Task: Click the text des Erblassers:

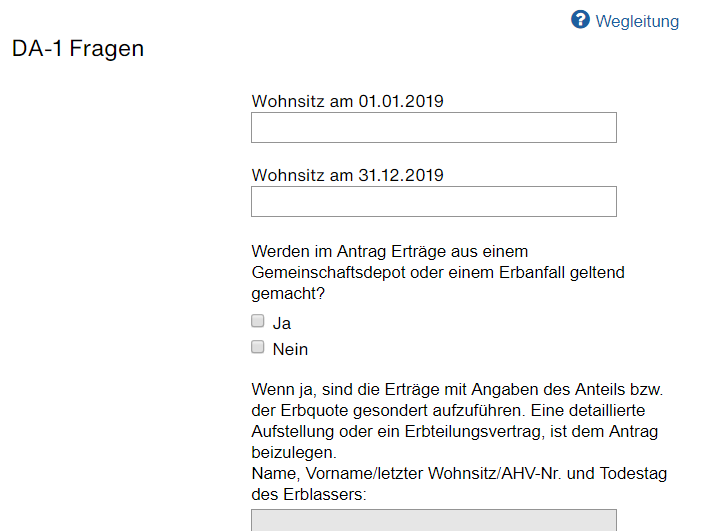Action: point(308,495)
